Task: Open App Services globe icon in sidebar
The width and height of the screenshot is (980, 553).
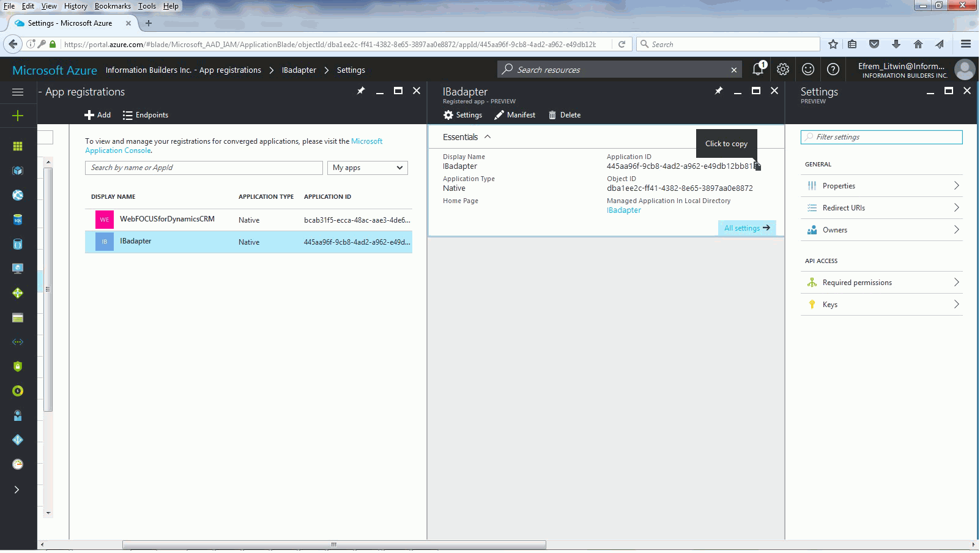Action: 18,195
